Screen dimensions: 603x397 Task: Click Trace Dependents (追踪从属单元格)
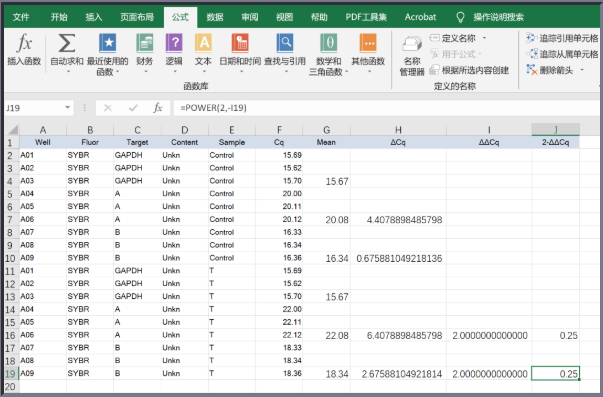pos(562,54)
